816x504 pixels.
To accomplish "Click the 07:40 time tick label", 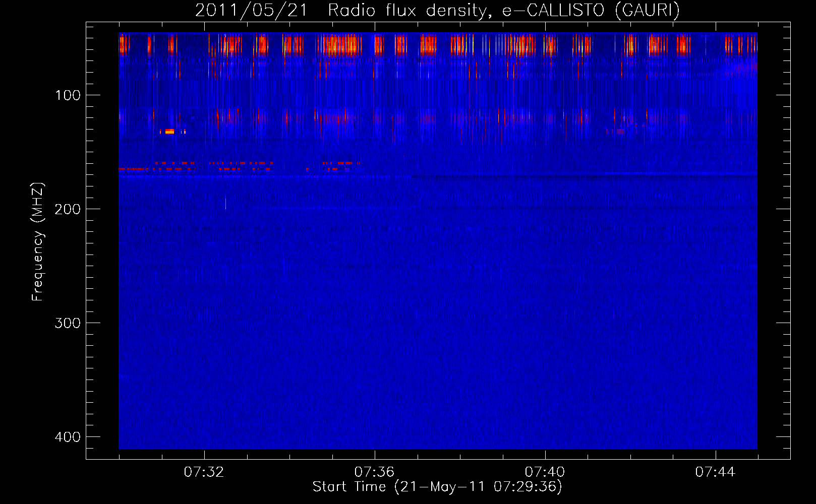I will point(545,472).
